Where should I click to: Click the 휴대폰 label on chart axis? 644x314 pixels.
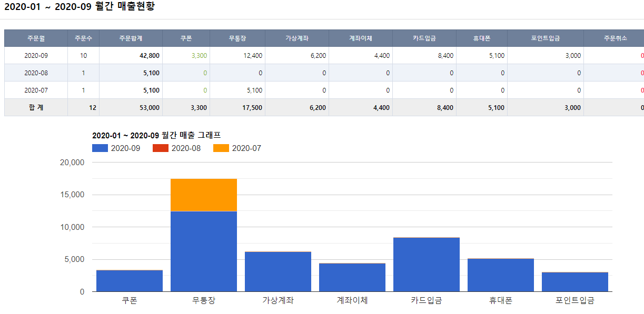click(500, 301)
